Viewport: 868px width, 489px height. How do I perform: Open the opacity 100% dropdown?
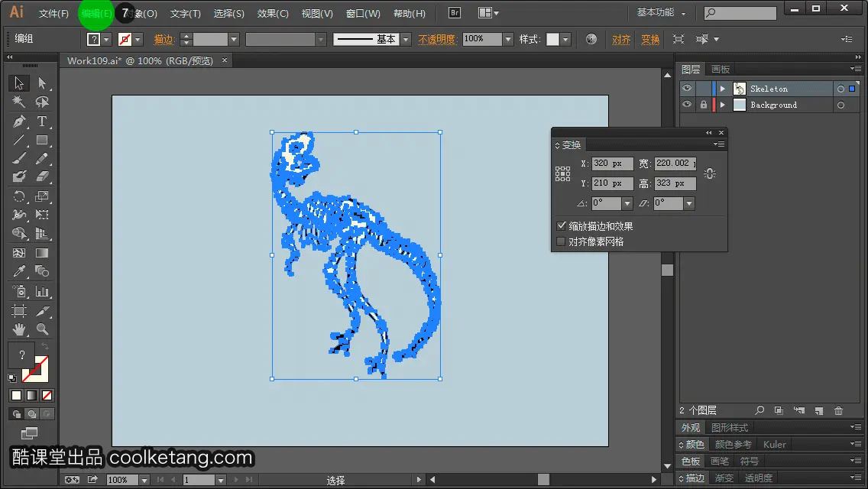point(507,39)
